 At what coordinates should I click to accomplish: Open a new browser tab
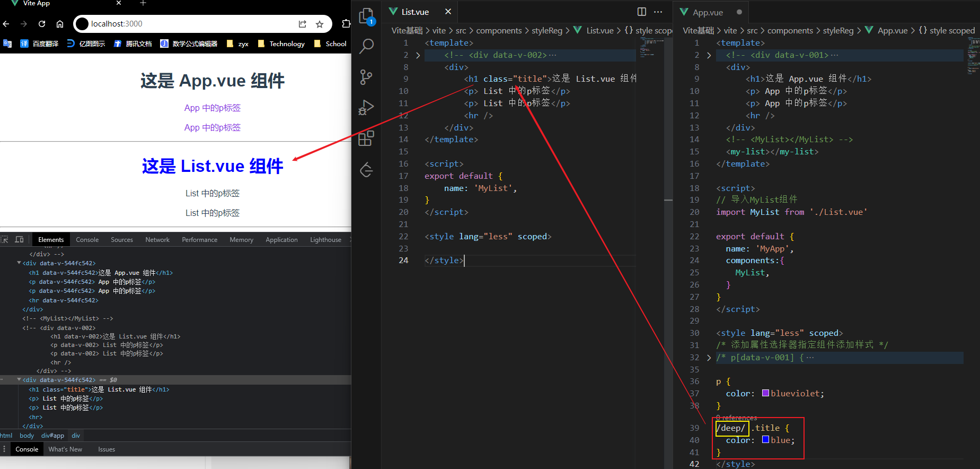pos(143,3)
